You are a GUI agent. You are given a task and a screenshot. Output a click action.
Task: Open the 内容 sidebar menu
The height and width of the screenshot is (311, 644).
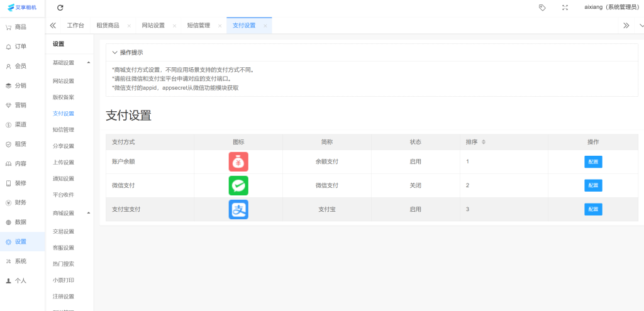point(22,163)
